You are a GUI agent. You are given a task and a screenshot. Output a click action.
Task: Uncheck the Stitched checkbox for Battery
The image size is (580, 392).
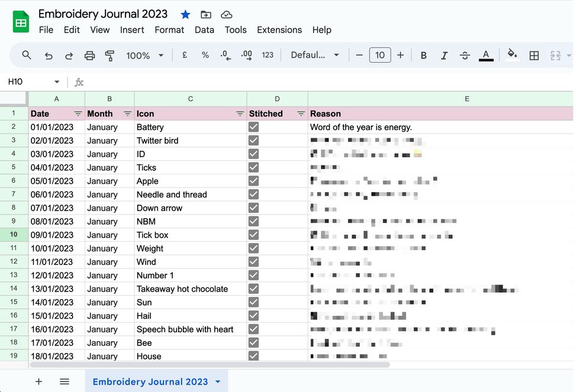253,127
